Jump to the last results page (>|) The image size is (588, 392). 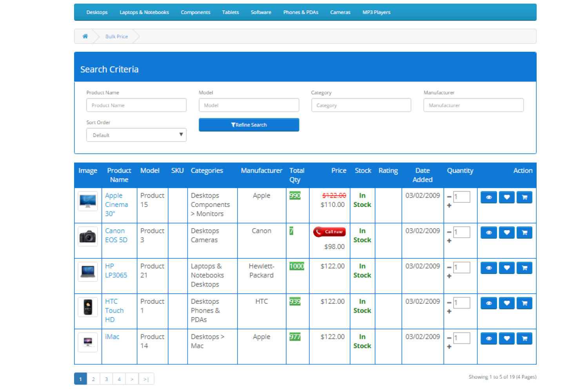[x=146, y=379]
